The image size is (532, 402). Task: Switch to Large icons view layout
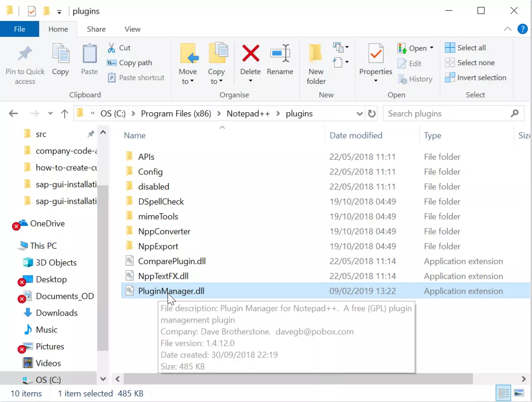pos(519,393)
